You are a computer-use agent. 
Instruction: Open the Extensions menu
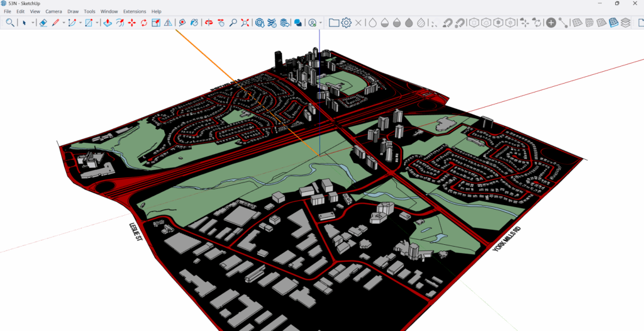[134, 11]
